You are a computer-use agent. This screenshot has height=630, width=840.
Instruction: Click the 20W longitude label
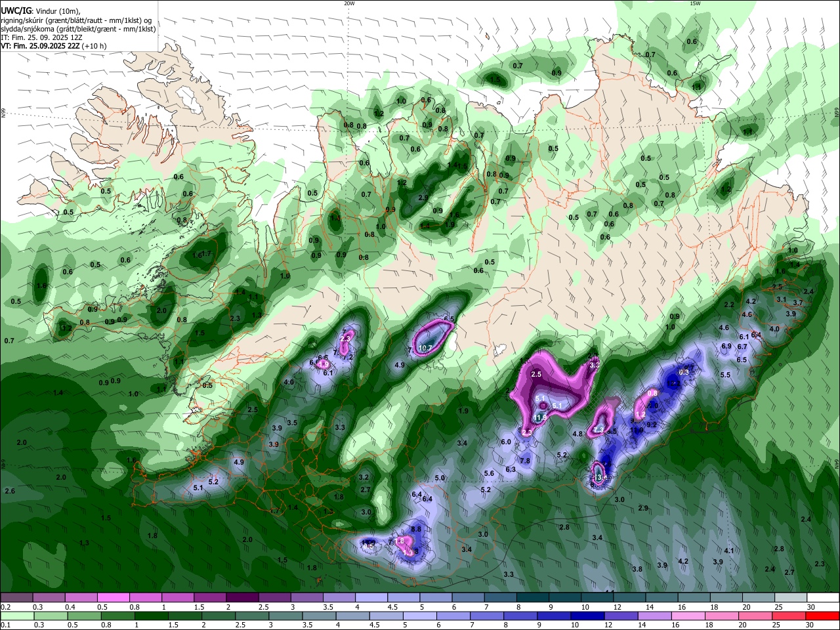pos(349,3)
